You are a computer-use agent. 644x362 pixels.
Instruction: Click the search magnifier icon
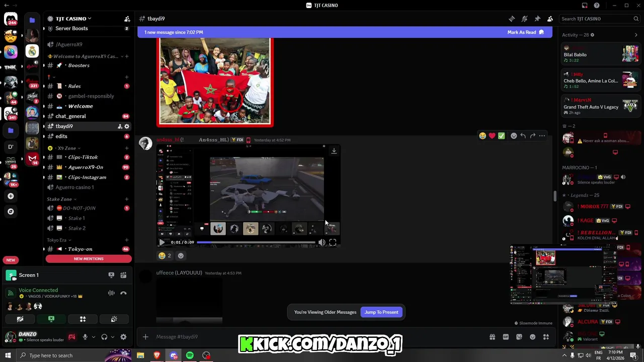pyautogui.click(x=636, y=19)
